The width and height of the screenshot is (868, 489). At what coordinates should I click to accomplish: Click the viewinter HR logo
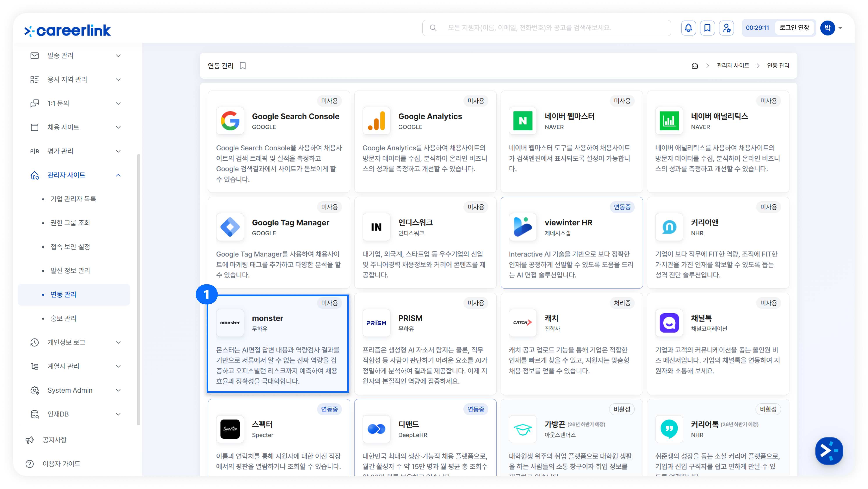click(x=523, y=227)
